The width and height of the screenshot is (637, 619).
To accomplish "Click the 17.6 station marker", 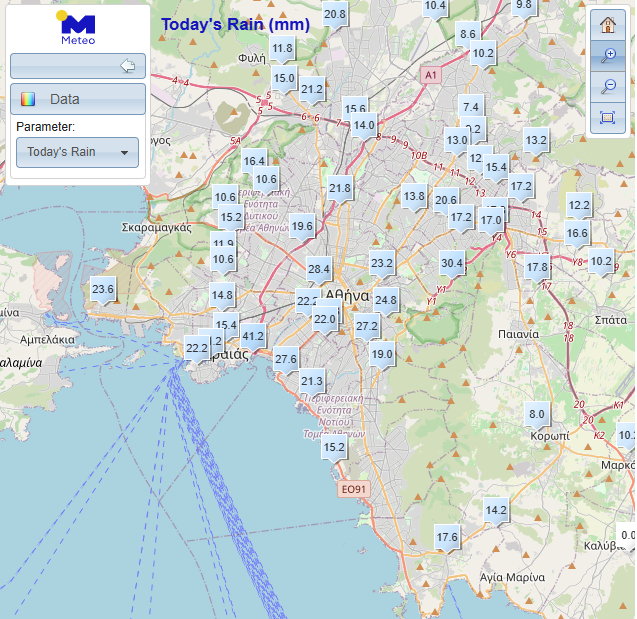I will [x=447, y=537].
